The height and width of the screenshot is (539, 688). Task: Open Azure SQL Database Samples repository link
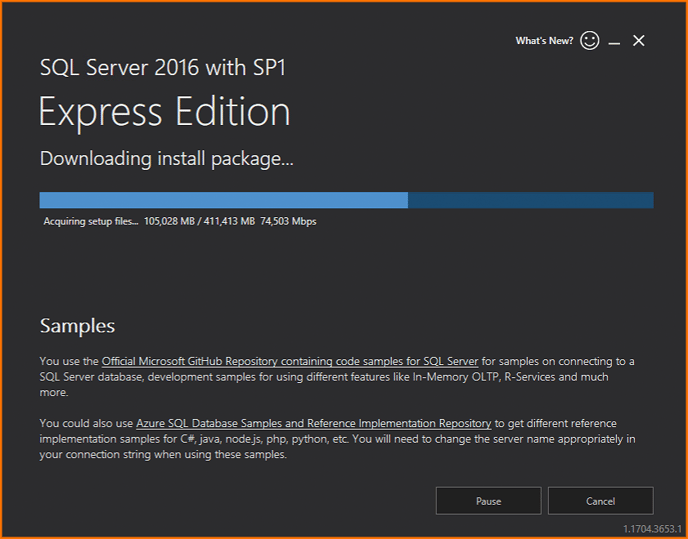click(313, 423)
